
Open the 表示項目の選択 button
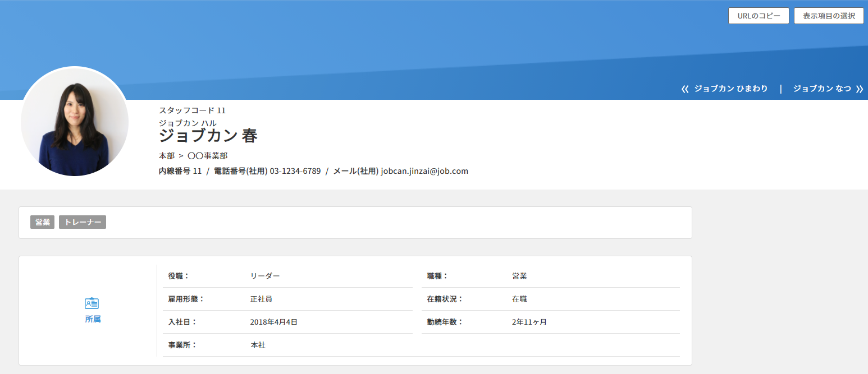coord(829,16)
